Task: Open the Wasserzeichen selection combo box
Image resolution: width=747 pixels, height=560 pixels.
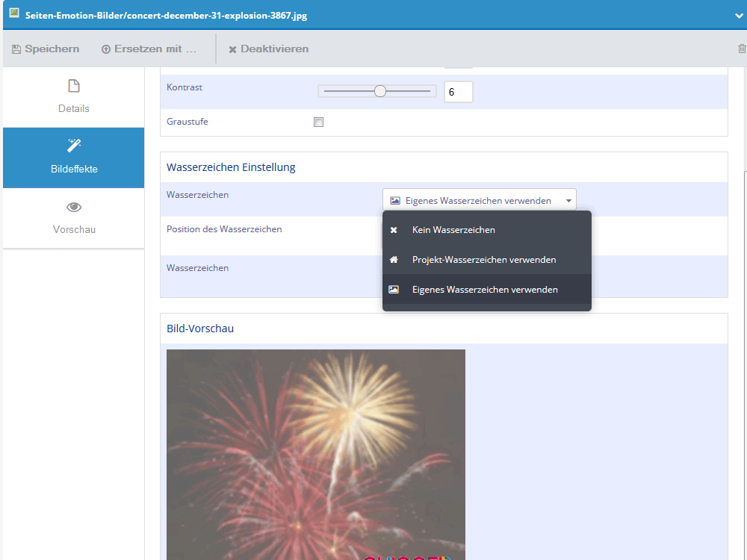Action: coord(480,200)
